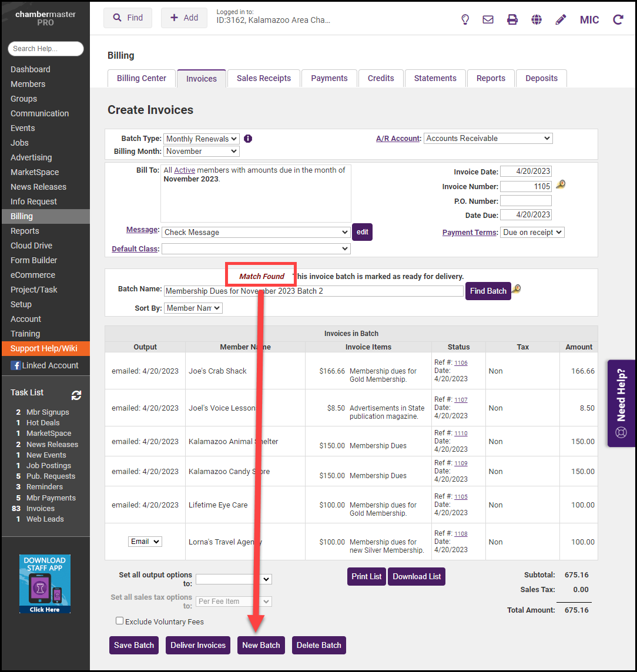Open the globe icon in header

[x=537, y=19]
